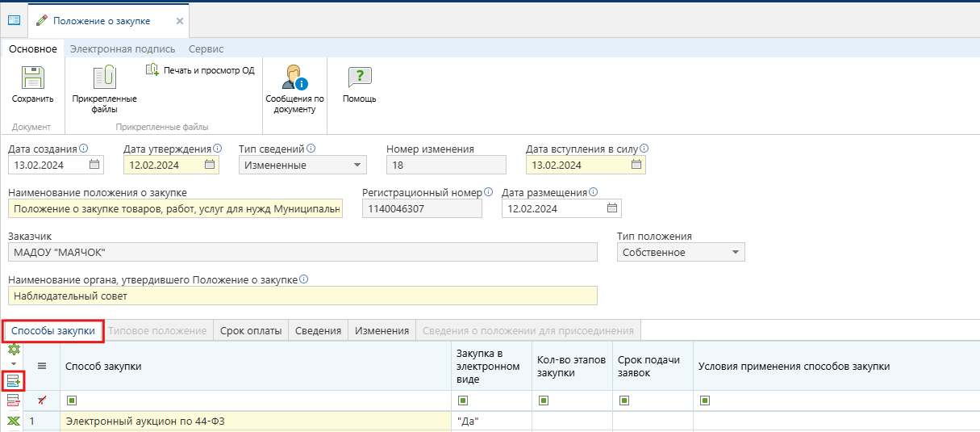Select Электронный аукцион по 44-ФЗ cell
This screenshot has height=432, width=980.
[x=256, y=421]
